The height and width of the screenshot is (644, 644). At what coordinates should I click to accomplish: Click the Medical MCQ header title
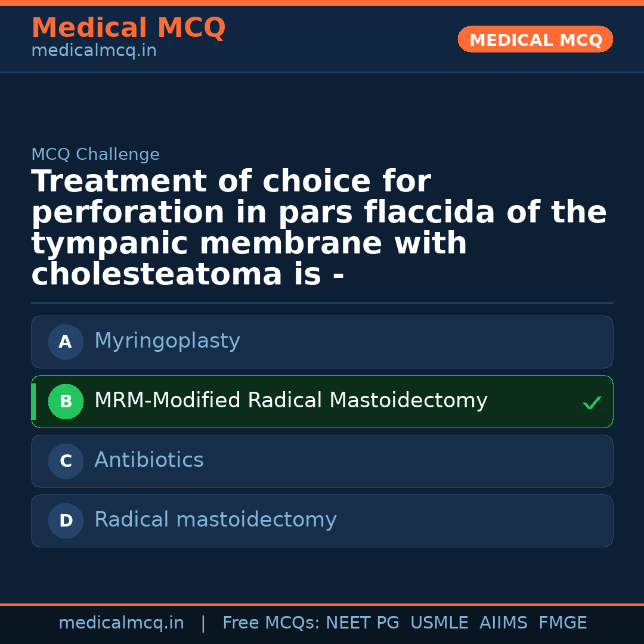(x=128, y=28)
